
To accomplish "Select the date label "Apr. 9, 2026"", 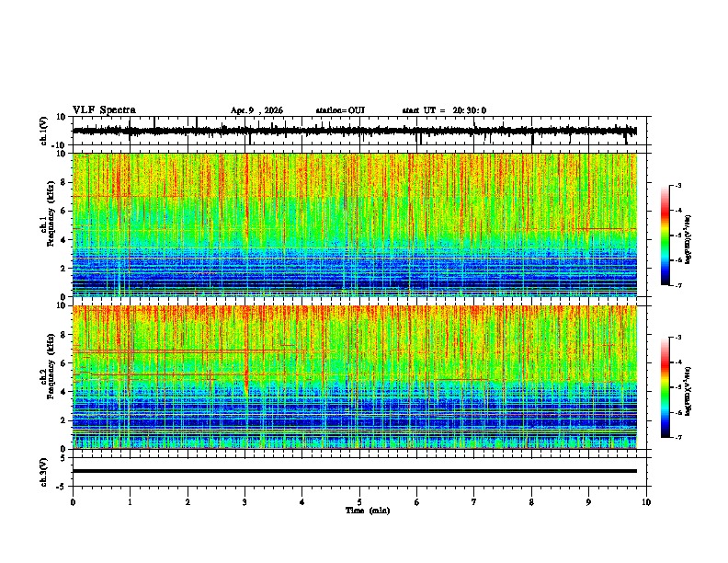I will 256,110.
